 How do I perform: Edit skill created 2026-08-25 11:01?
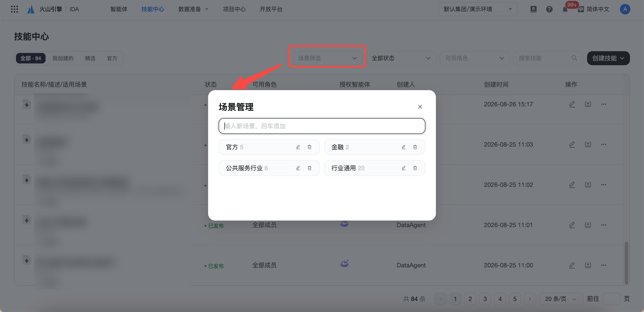(x=572, y=225)
